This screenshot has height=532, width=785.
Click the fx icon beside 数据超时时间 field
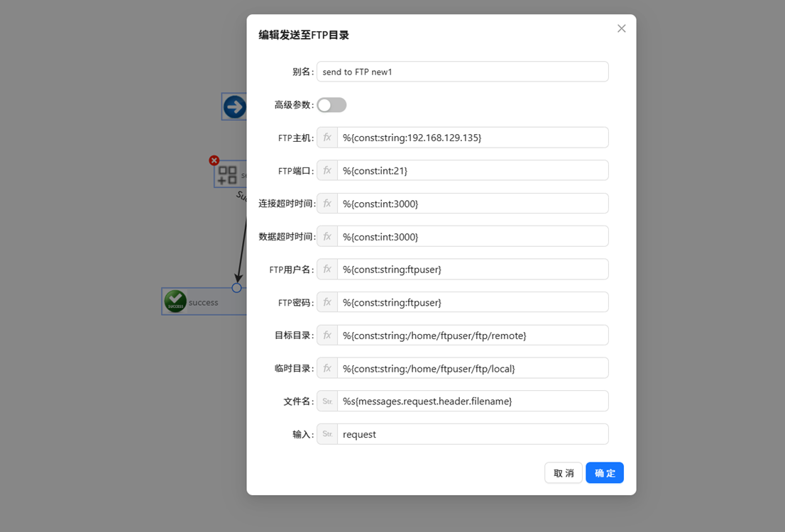[327, 236]
